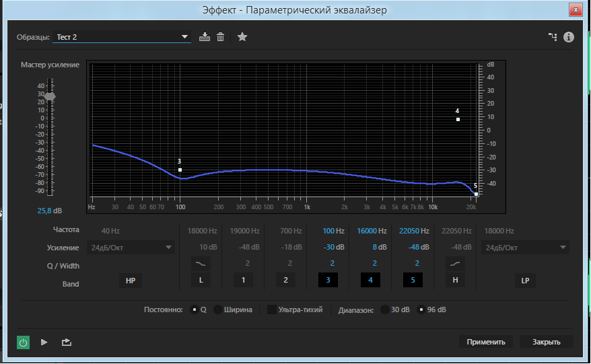Mark preset as favorite star

[x=242, y=37]
